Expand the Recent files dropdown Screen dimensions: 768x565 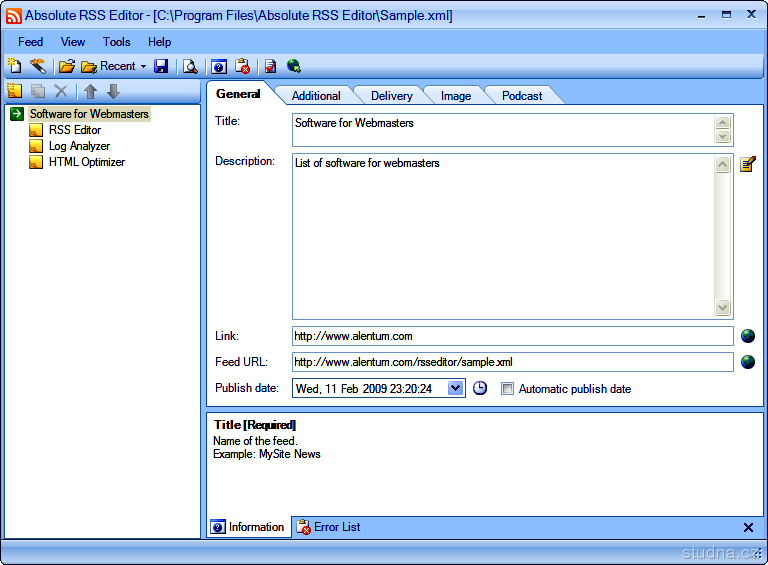pyautogui.click(x=143, y=67)
